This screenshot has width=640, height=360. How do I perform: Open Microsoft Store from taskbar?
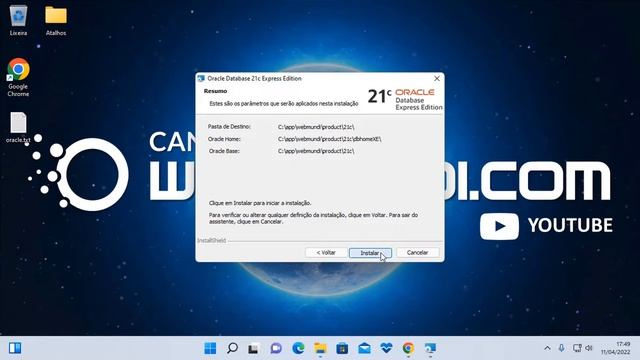click(x=342, y=348)
